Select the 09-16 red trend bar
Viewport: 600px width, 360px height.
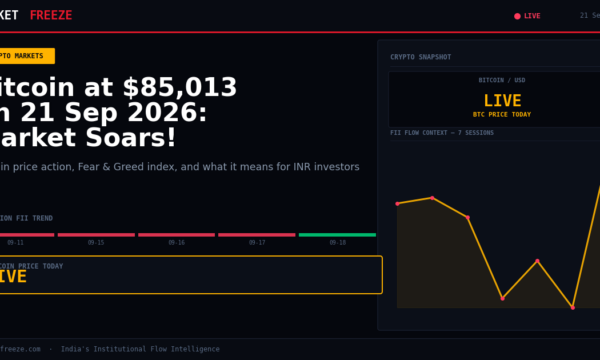coord(176,235)
